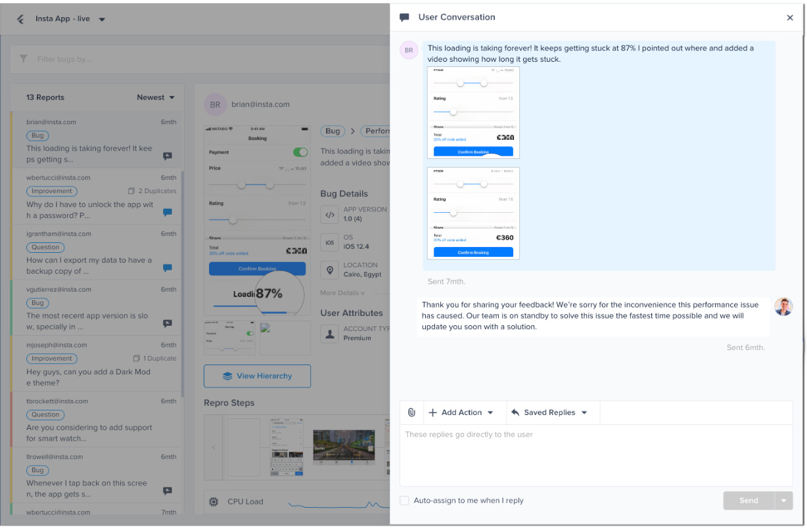Select the tbrockett@insta.com Question report
This screenshot has height=532, width=807.
point(97,420)
